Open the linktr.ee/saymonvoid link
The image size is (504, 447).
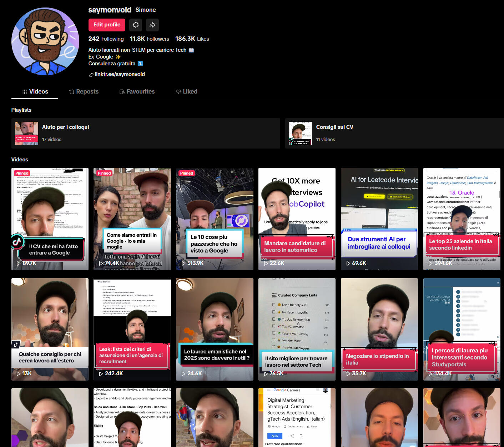pos(120,74)
